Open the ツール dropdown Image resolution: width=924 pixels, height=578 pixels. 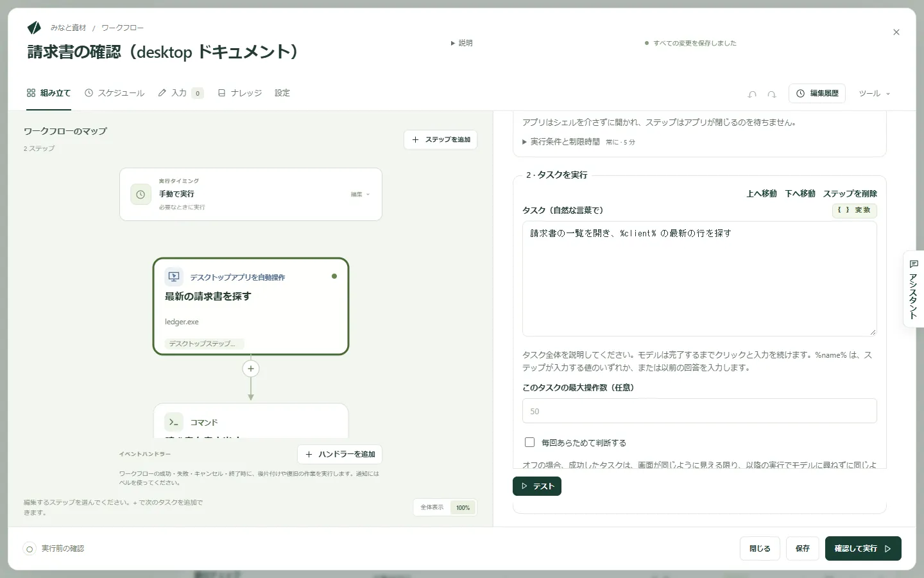point(874,94)
